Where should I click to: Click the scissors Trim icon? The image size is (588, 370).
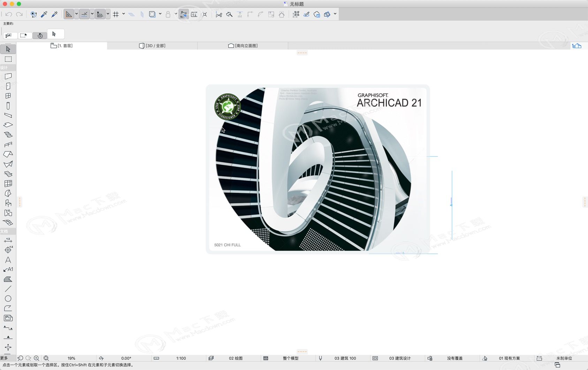219,14
